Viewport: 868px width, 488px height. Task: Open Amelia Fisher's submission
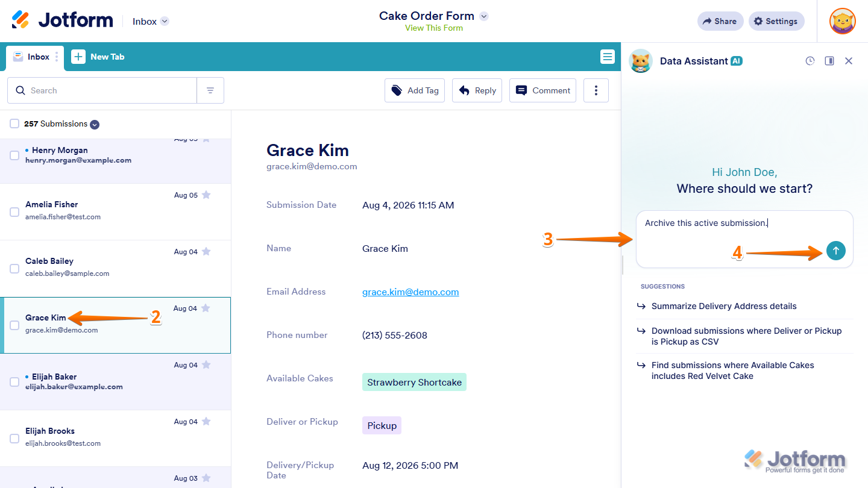pyautogui.click(x=115, y=212)
